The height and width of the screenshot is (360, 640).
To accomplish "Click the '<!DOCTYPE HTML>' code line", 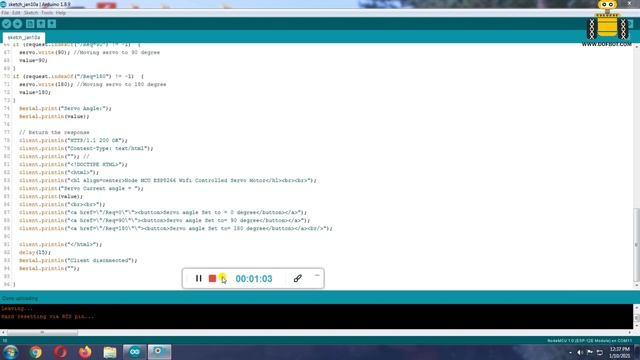I will click(x=73, y=164).
